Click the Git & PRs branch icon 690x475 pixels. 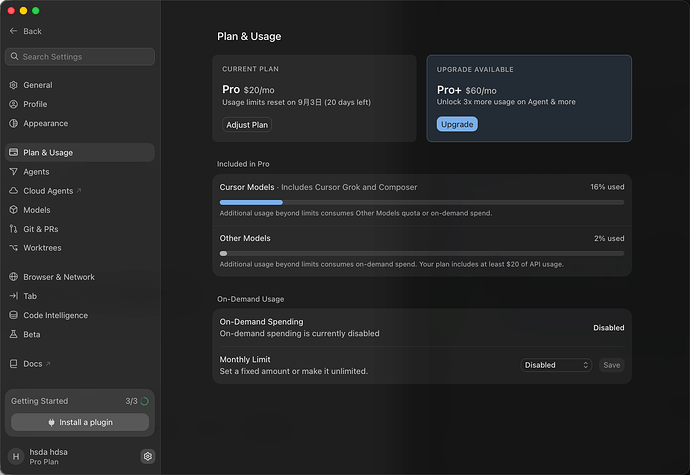14,229
